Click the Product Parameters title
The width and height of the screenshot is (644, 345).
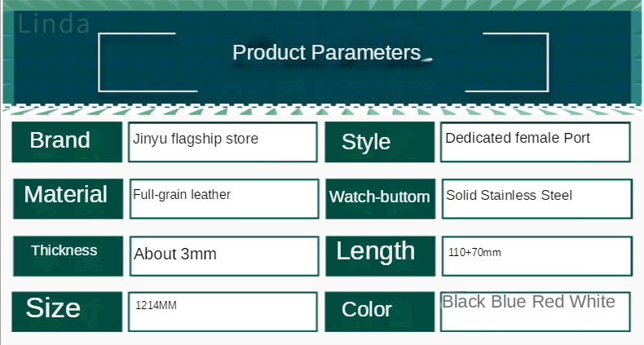click(x=326, y=53)
